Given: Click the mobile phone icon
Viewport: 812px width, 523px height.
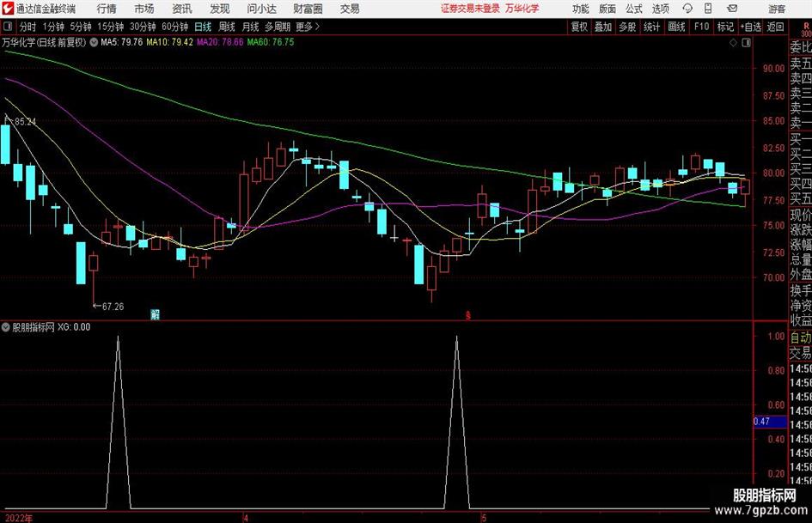Looking at the screenshot, I should coord(708,9).
